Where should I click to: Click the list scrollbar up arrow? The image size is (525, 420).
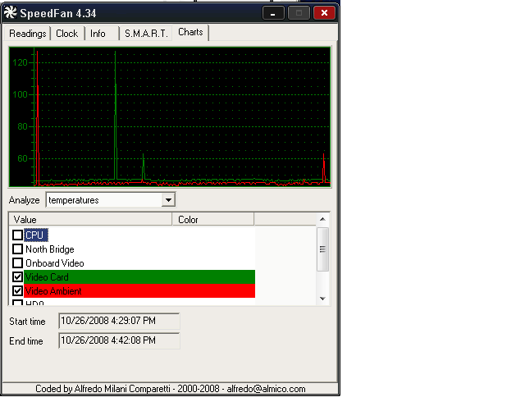coord(322,219)
